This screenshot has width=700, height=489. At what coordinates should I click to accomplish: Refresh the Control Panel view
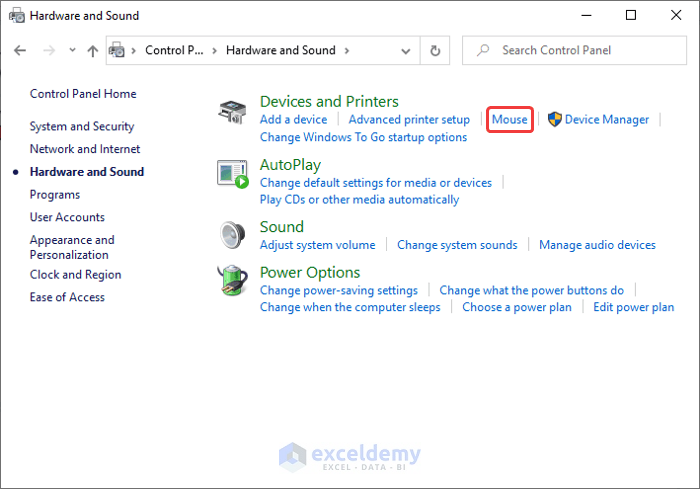[435, 50]
